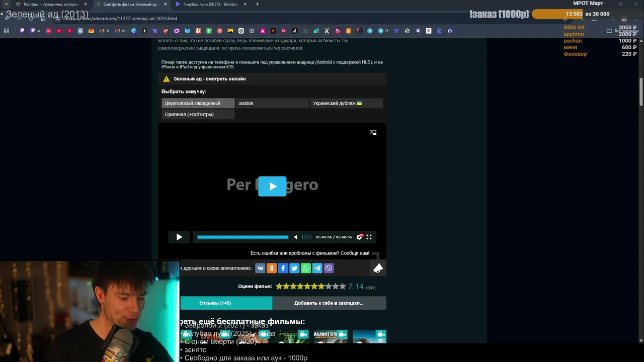Open the tab search dropdown arrow
This screenshot has height=362, width=644.
tap(6, 4)
